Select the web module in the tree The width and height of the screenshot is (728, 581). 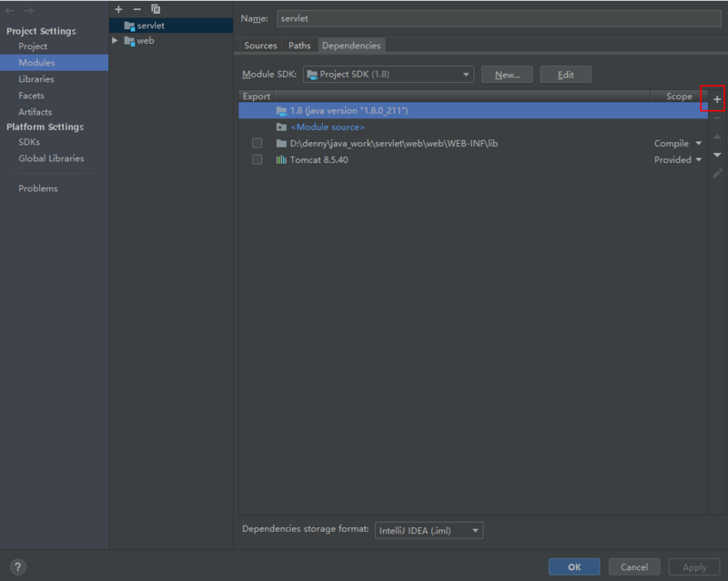(171, 41)
